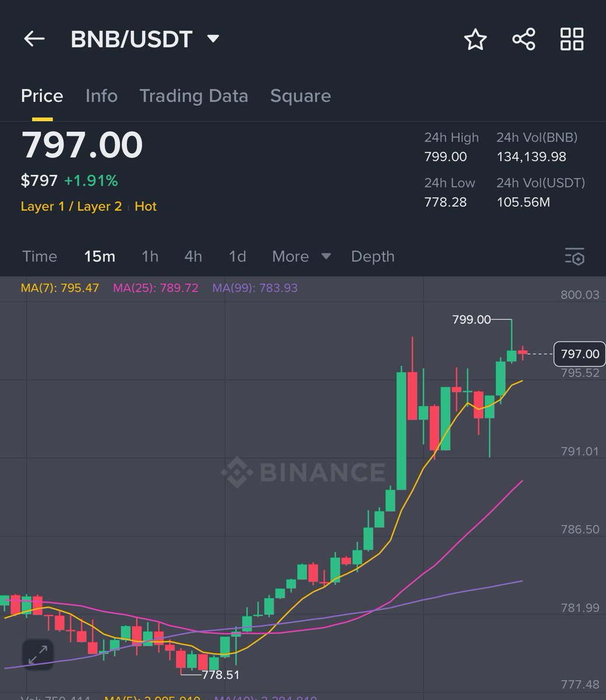Tap the large 797.00 last price
Viewport: 606px width, 700px height.
click(x=82, y=145)
